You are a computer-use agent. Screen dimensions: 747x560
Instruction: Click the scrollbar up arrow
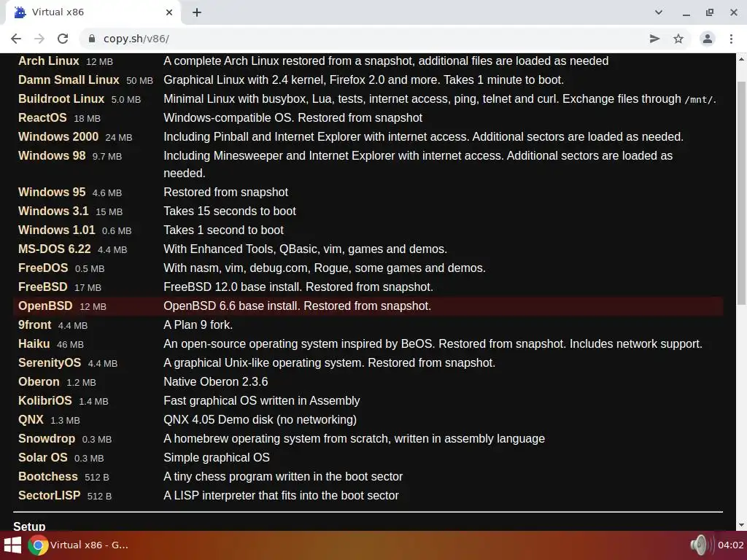[x=741, y=59]
